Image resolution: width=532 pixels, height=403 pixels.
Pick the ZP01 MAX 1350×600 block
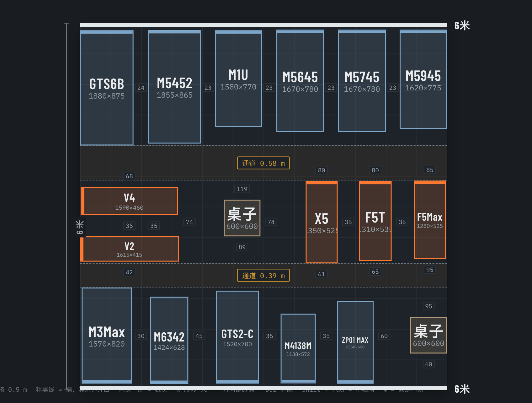[355, 342]
